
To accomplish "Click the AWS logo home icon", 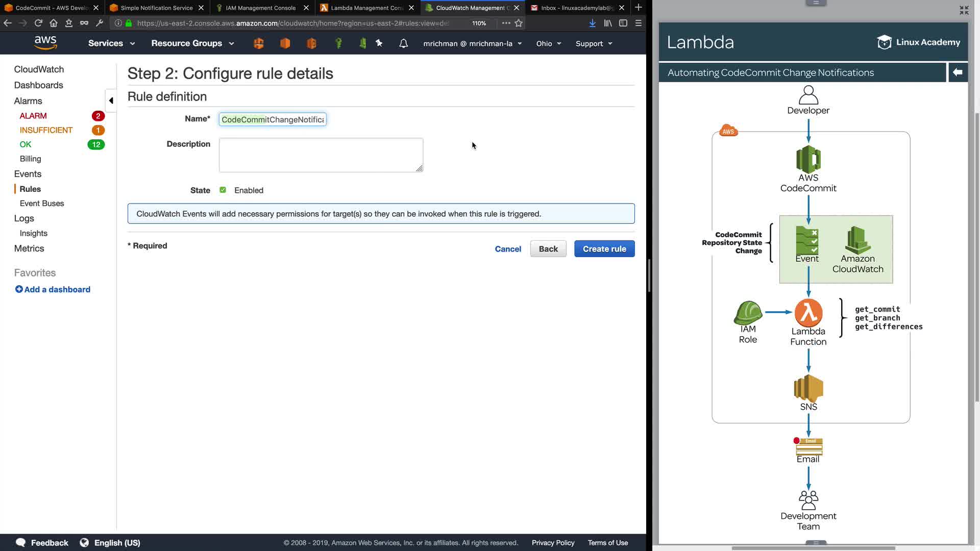I will click(x=45, y=43).
